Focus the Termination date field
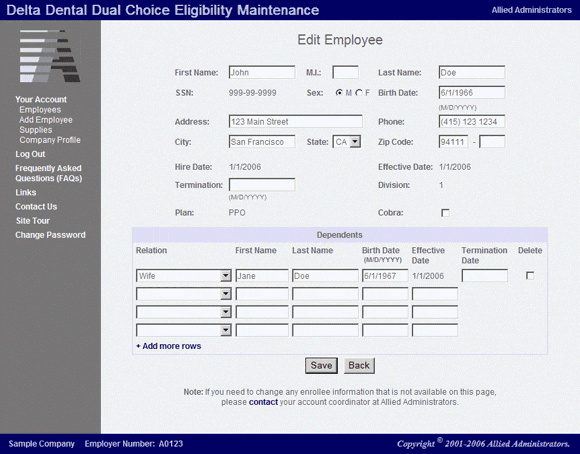580x454 pixels. click(x=262, y=185)
